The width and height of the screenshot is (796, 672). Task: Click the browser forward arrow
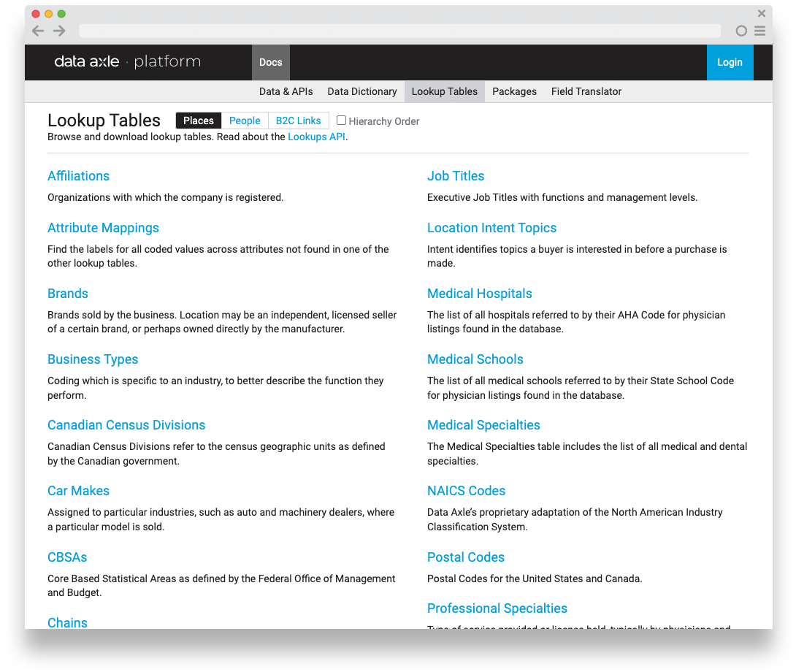point(59,31)
